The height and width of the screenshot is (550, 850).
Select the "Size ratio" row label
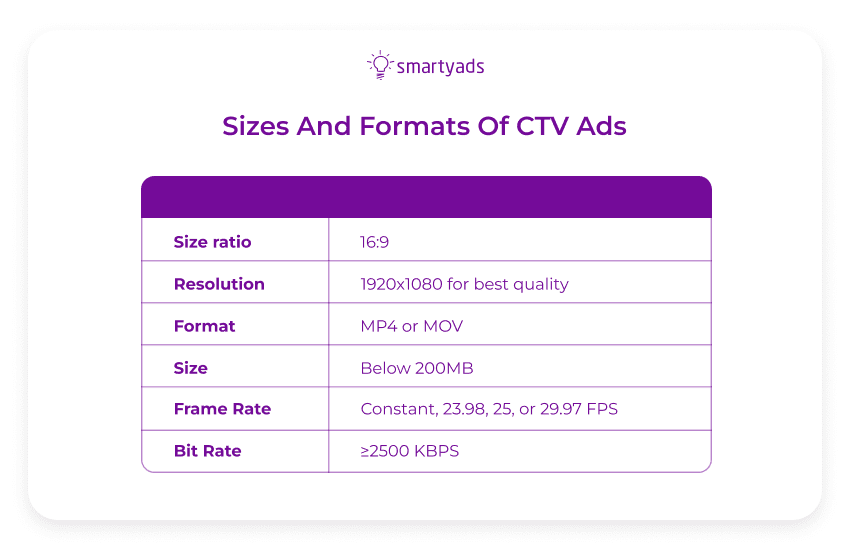point(212,242)
